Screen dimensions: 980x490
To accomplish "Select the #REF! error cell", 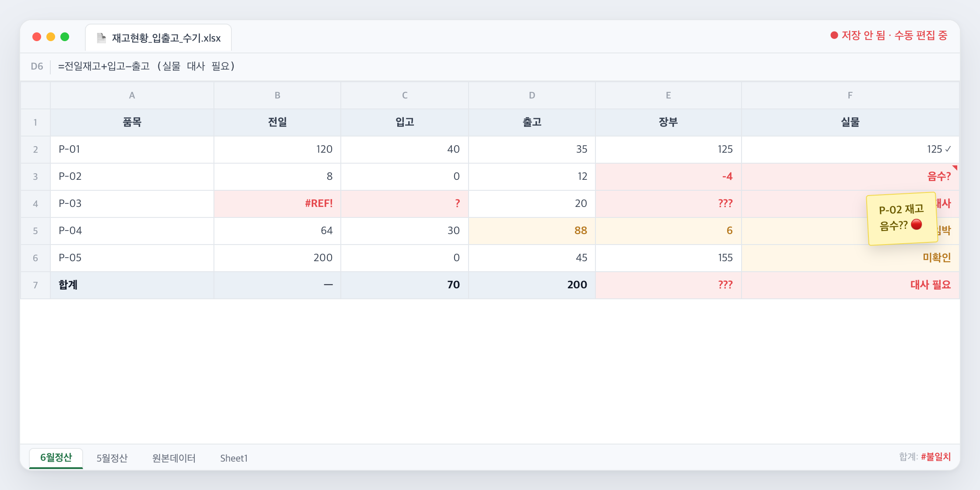I will pos(277,203).
